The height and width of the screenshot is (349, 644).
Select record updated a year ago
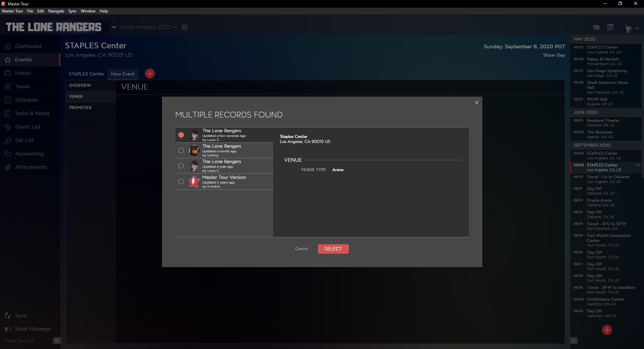point(181,166)
